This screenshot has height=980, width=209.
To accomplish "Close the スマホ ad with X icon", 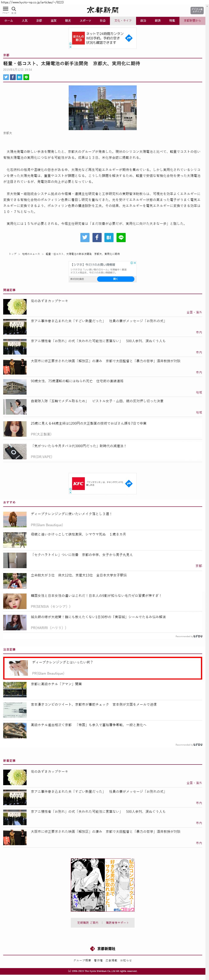I will tap(135, 263).
